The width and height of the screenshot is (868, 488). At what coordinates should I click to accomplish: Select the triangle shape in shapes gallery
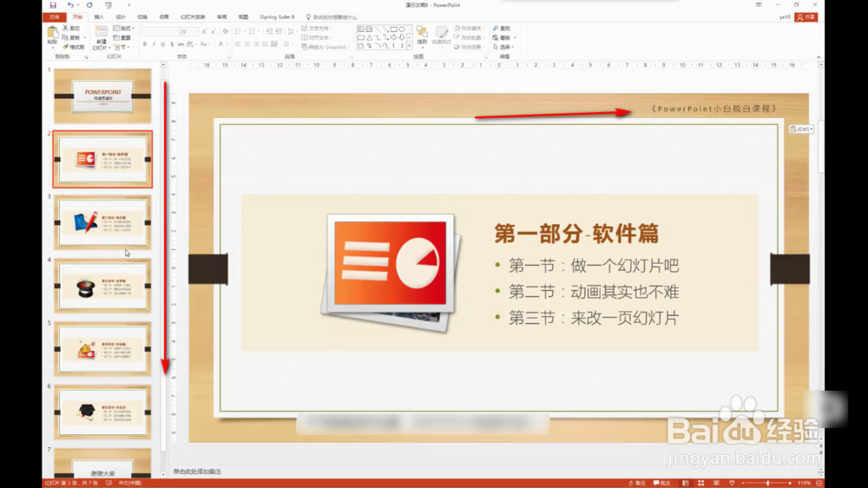(x=369, y=37)
